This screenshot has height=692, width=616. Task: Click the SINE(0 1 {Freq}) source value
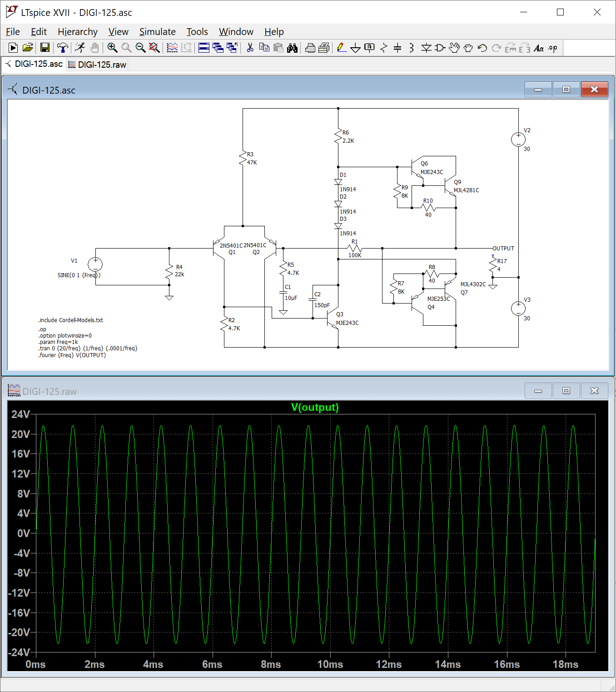click(x=79, y=275)
